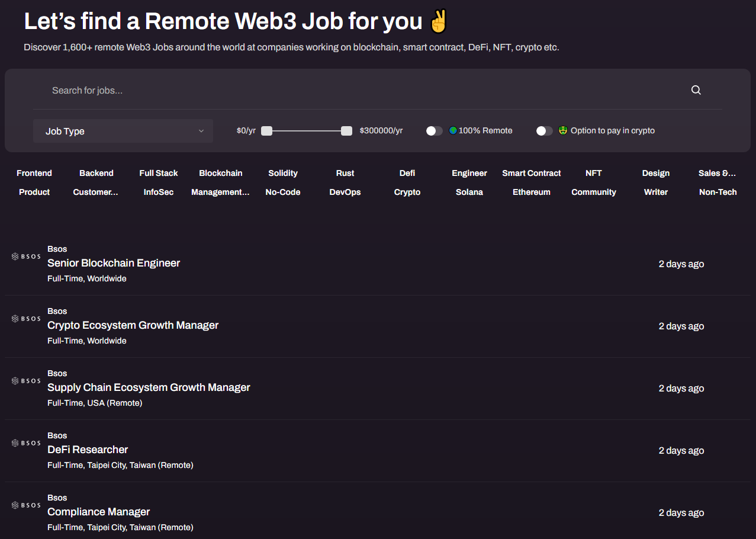
Task: Choose the Management… tag
Action: tap(220, 192)
